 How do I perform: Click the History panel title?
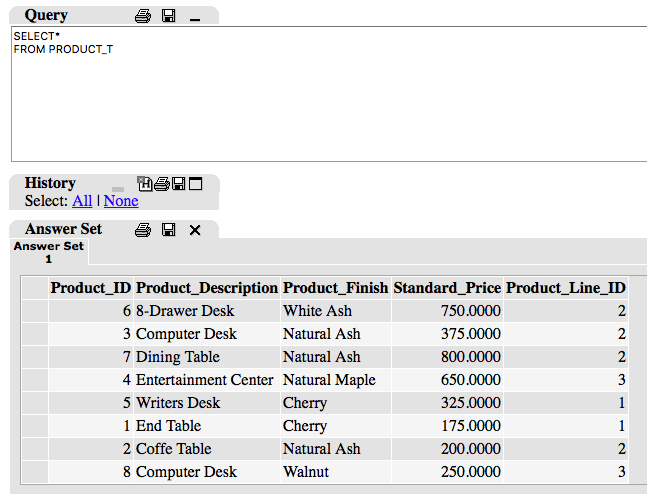click(50, 183)
